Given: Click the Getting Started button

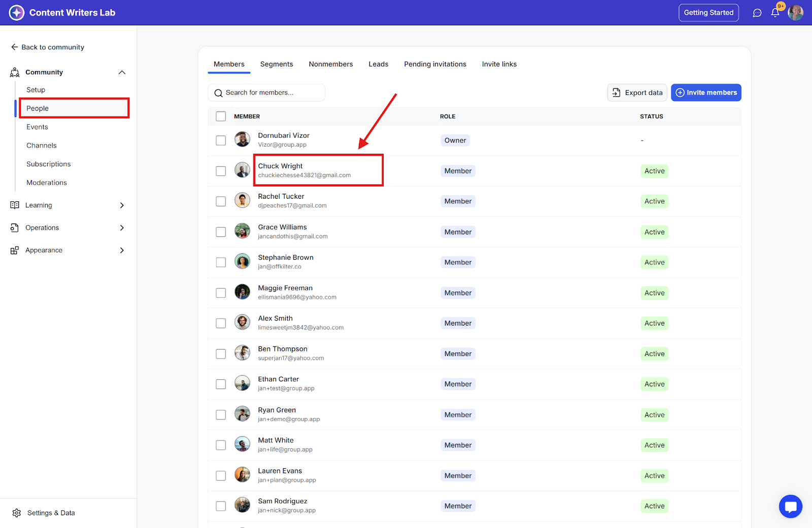Looking at the screenshot, I should [x=708, y=13].
